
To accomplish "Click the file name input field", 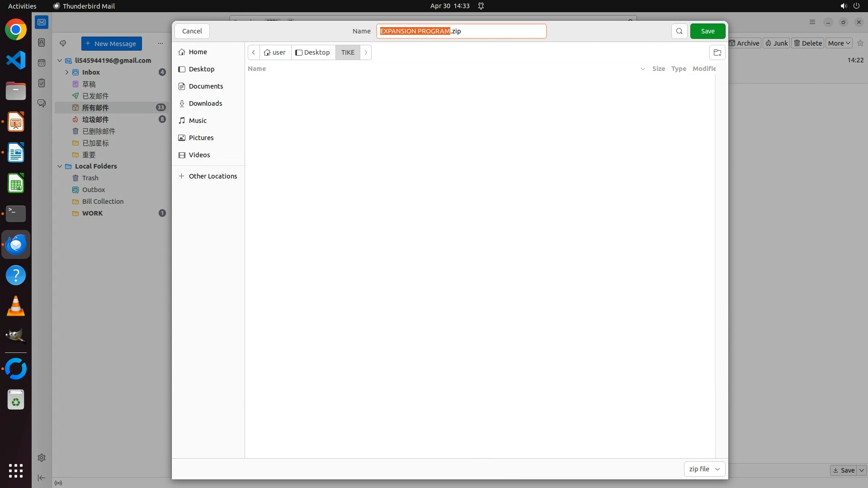I will click(x=497, y=31).
